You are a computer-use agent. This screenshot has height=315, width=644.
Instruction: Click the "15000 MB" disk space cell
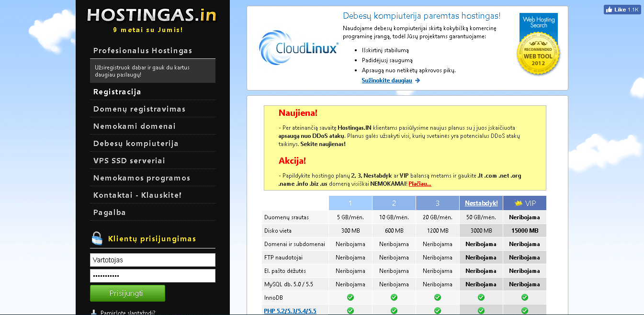525,231
